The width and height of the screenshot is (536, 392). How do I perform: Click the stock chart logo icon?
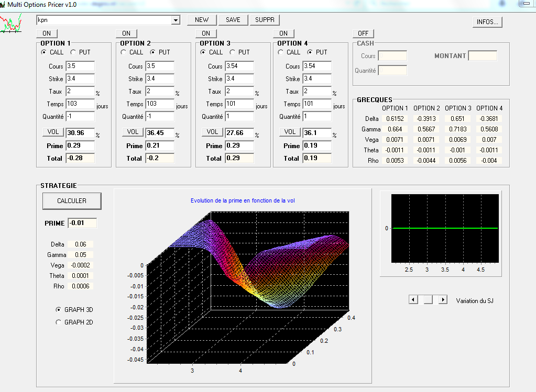(11, 24)
